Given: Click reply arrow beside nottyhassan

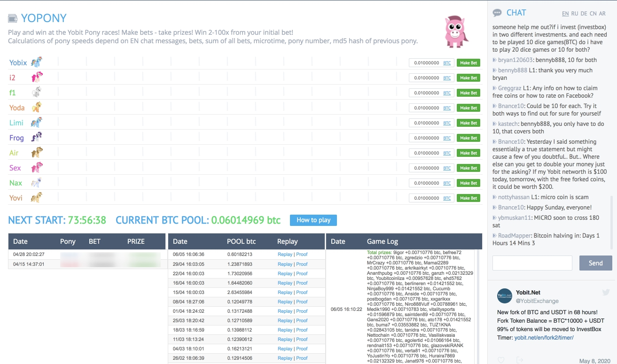Looking at the screenshot, I should click(494, 197).
